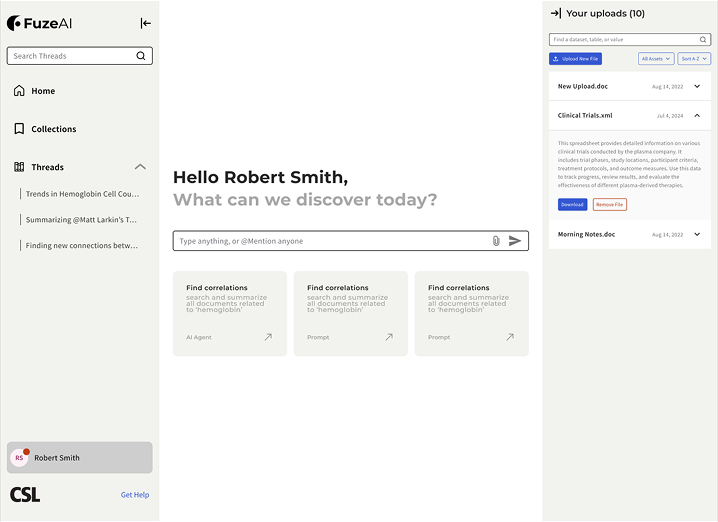Open the AI Agent card arrow icon
Image resolution: width=718 pixels, height=522 pixels.
(x=268, y=337)
